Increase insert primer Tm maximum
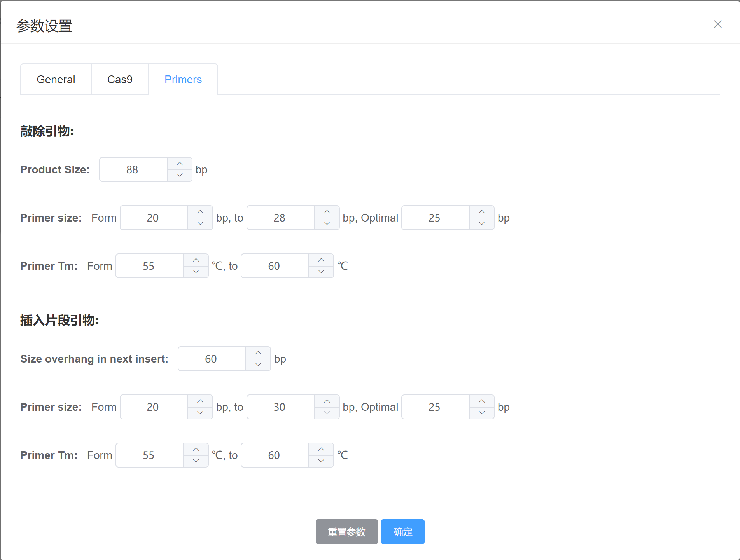This screenshot has height=560, width=740. point(321,449)
